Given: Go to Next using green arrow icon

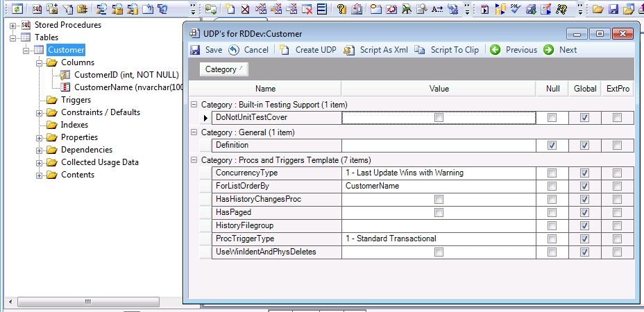Looking at the screenshot, I should click(549, 50).
